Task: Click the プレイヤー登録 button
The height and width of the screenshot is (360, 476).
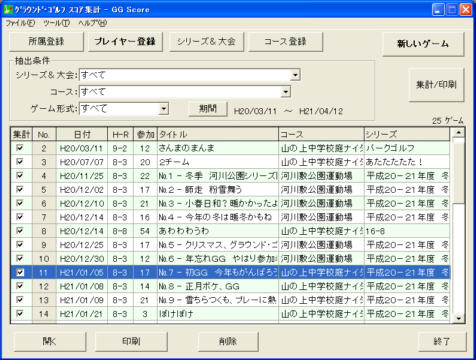Action: 125,42
